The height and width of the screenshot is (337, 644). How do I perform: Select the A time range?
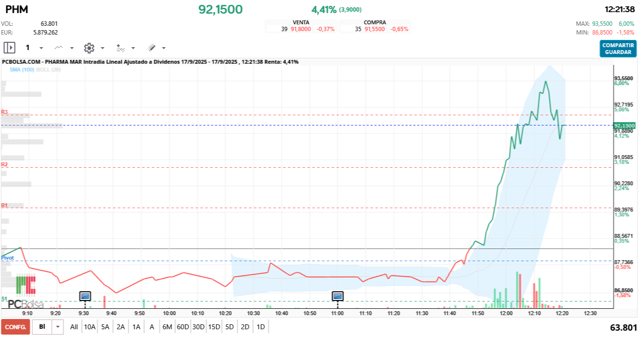pyautogui.click(x=152, y=327)
